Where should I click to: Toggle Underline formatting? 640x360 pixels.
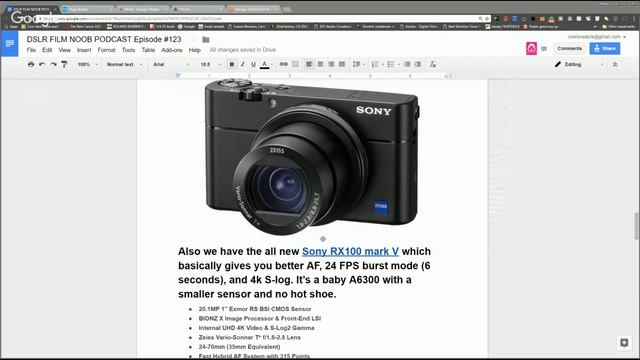pyautogui.click(x=253, y=64)
